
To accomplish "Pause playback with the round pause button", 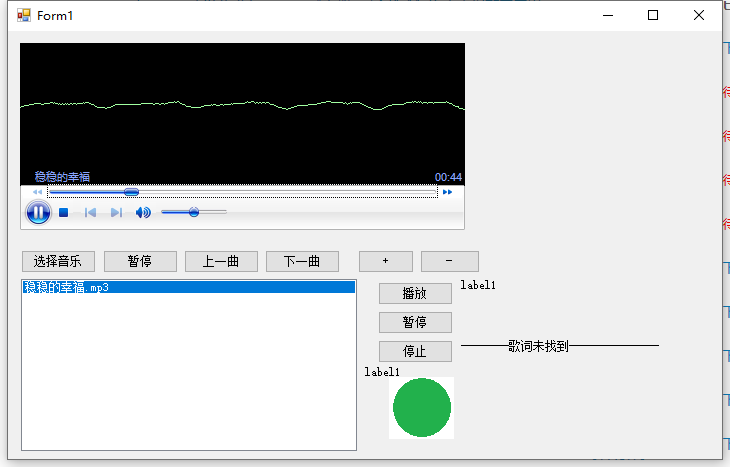I will pyautogui.click(x=38, y=212).
